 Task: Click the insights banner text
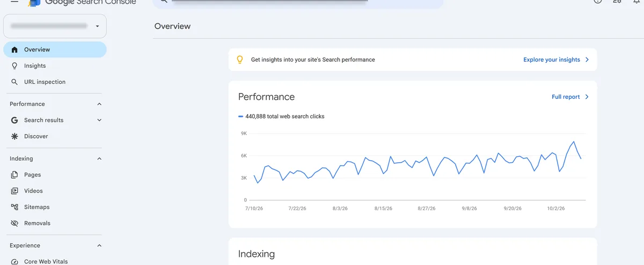coord(313,60)
